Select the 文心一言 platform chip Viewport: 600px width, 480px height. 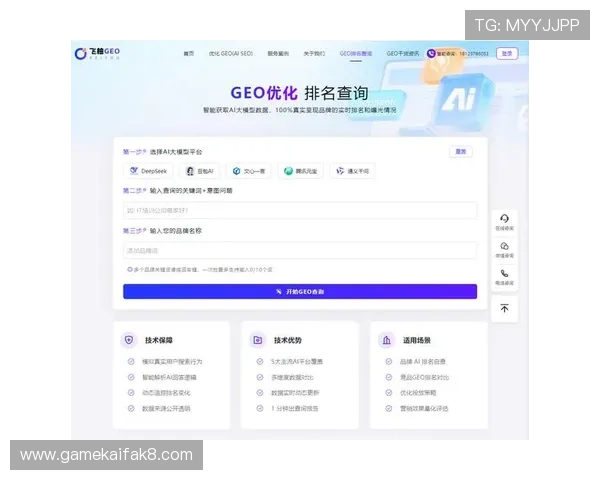249,171
